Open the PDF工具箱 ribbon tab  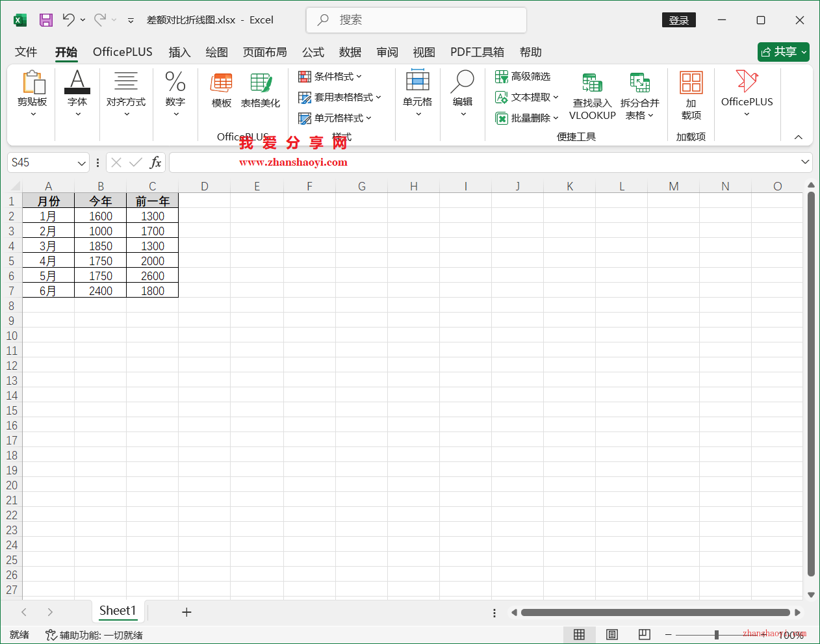(477, 52)
